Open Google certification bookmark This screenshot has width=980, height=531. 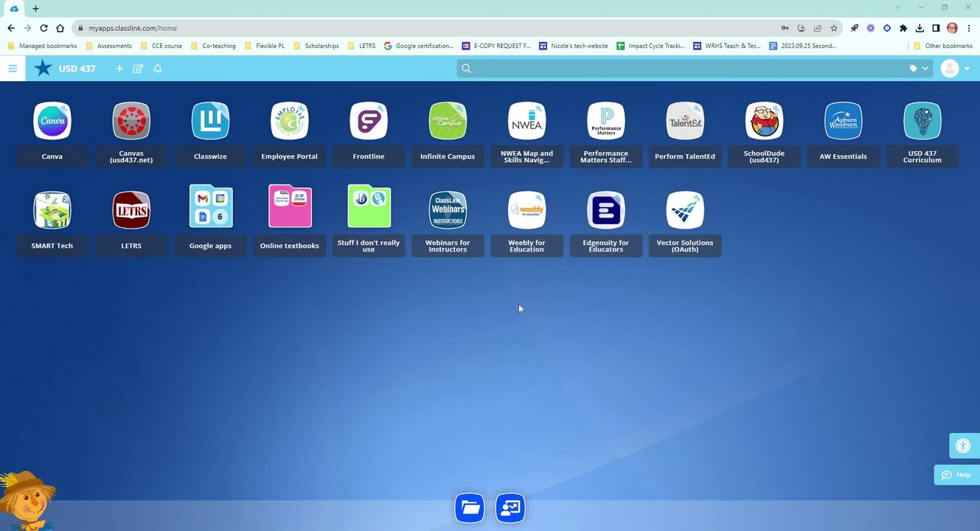point(419,46)
